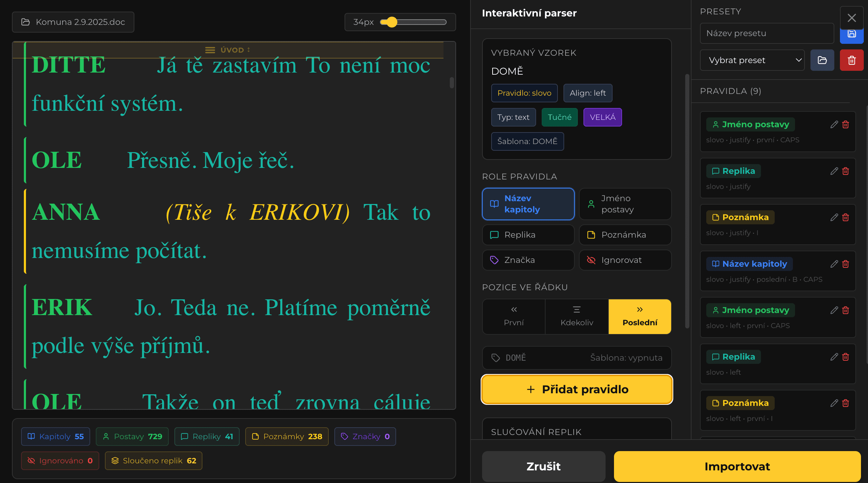Edit the Replika rule with slovo · left
Viewport: 868px width, 483px height.
(834, 357)
